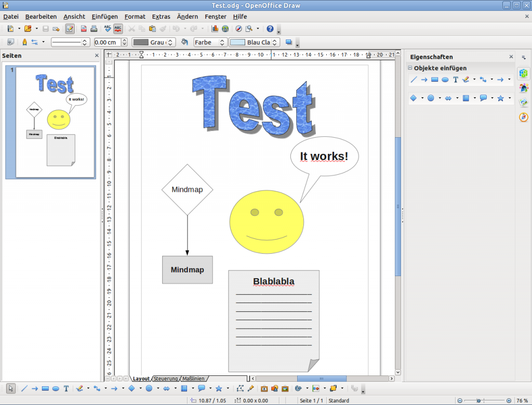Select the Rectangle tool
Image resolution: width=532 pixels, height=405 pixels.
pyautogui.click(x=45, y=388)
